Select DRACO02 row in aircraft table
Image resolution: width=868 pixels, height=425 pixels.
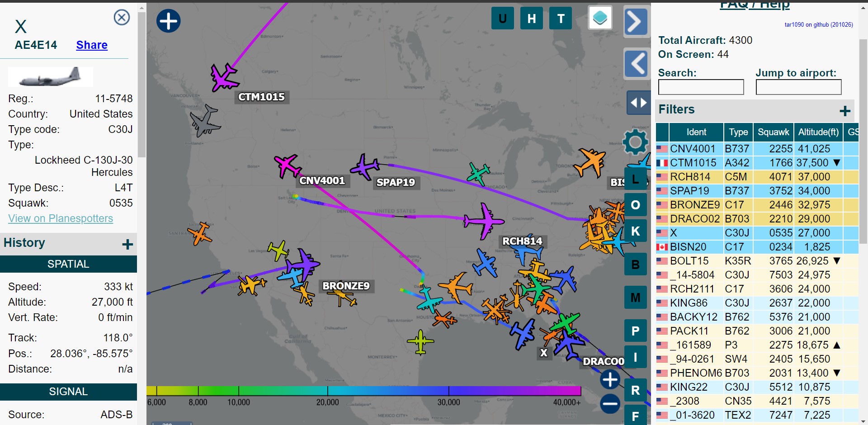click(x=757, y=219)
